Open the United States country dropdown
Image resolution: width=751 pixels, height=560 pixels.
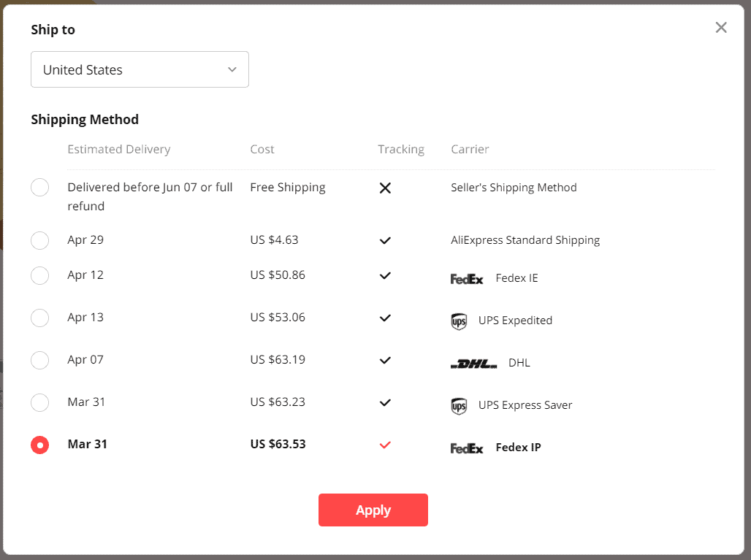point(140,69)
